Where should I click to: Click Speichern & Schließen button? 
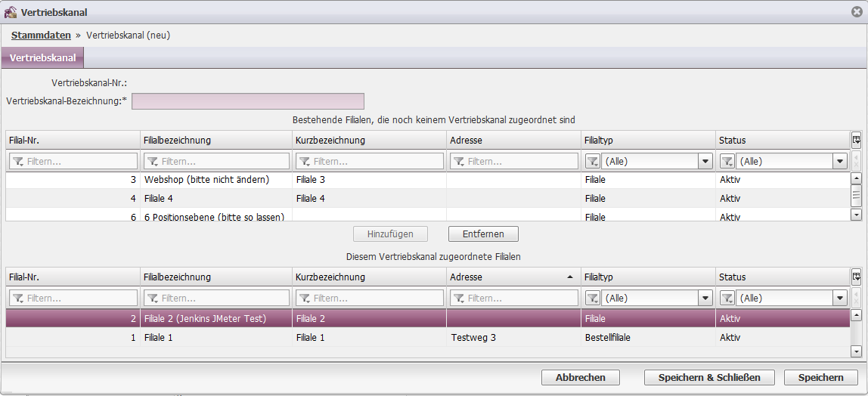pos(709,377)
